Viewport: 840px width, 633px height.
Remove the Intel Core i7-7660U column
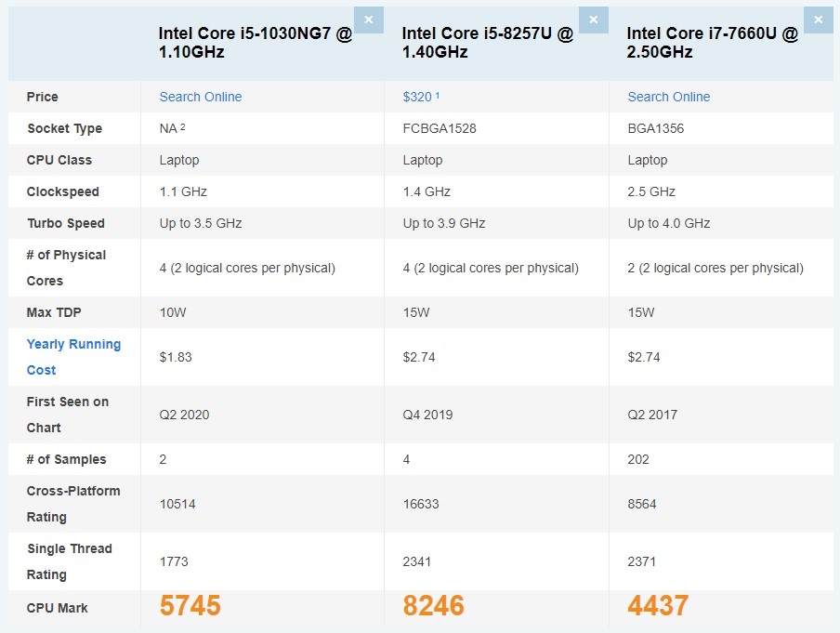(x=818, y=19)
